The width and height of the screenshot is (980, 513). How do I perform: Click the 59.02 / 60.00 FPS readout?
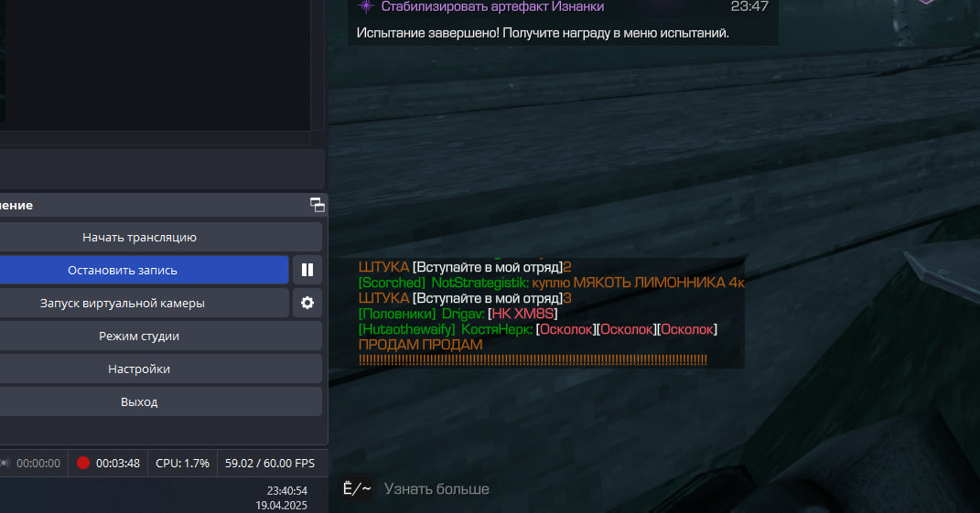270,463
